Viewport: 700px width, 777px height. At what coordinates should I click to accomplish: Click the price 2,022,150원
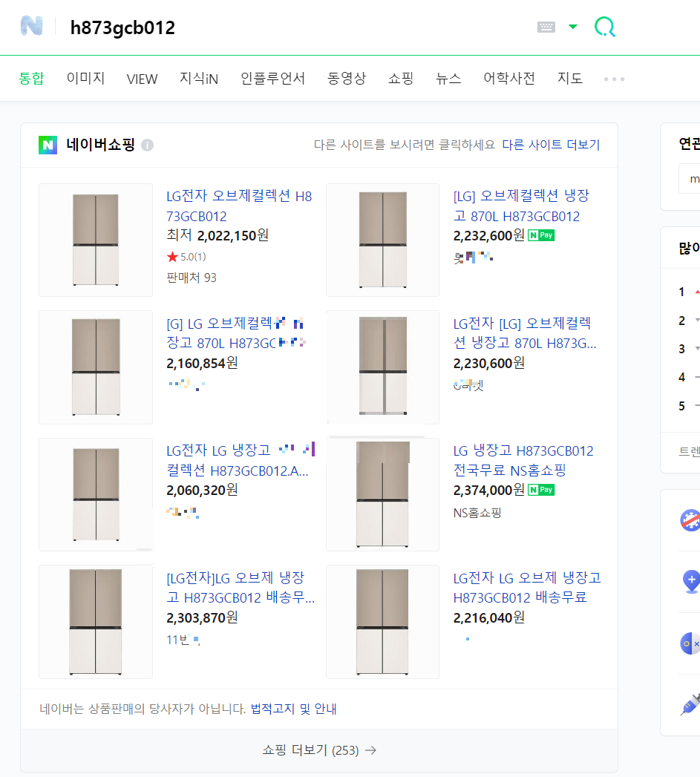point(232,235)
